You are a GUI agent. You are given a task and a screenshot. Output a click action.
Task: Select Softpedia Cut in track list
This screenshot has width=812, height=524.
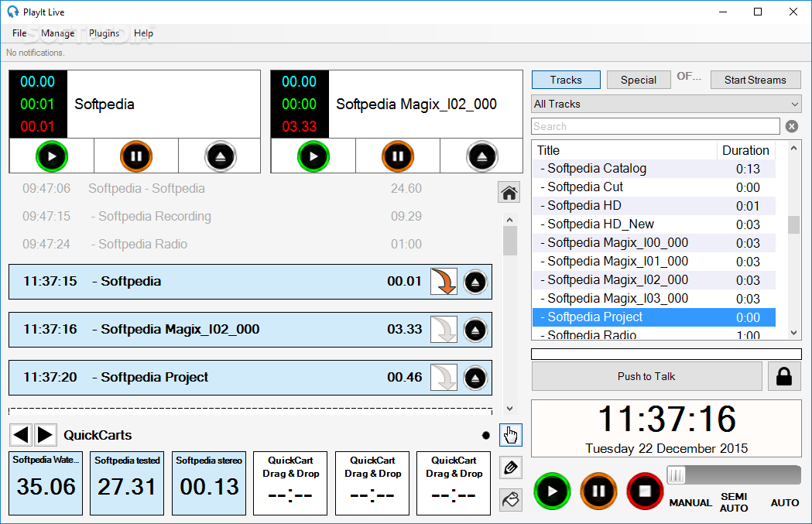654,187
